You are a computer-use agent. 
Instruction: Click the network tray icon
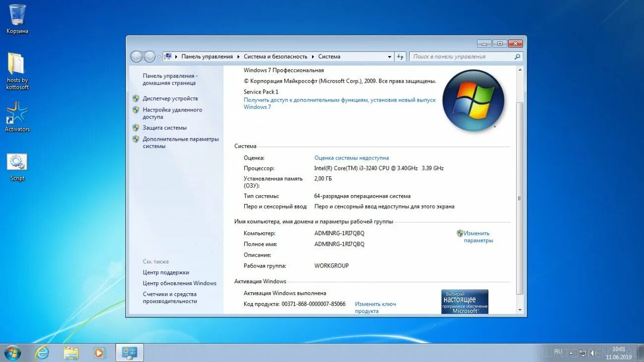click(583, 353)
